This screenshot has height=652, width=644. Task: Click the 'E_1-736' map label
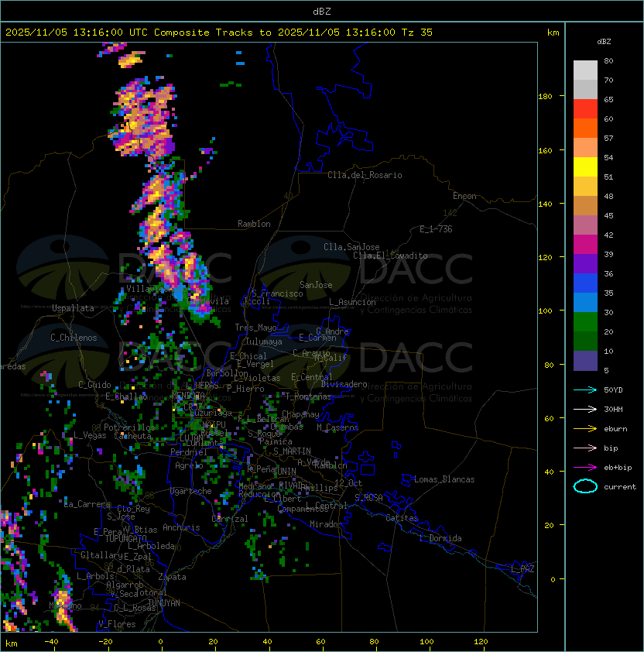point(436,229)
